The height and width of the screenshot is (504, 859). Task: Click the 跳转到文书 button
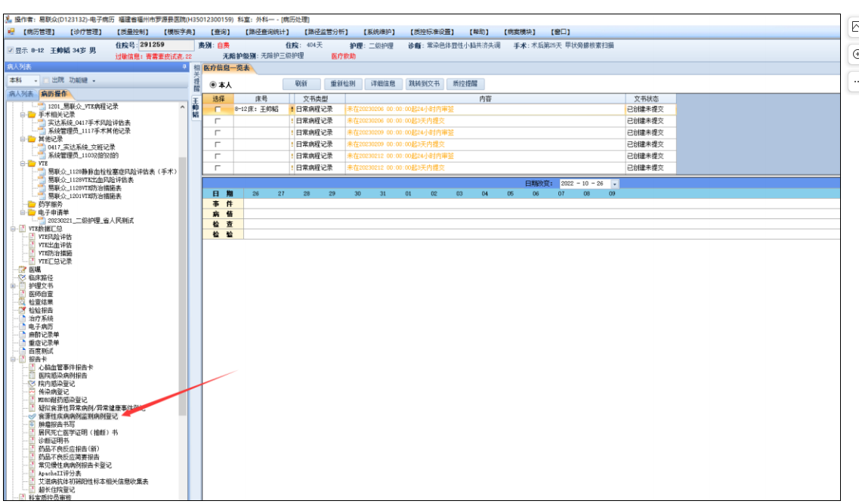424,84
